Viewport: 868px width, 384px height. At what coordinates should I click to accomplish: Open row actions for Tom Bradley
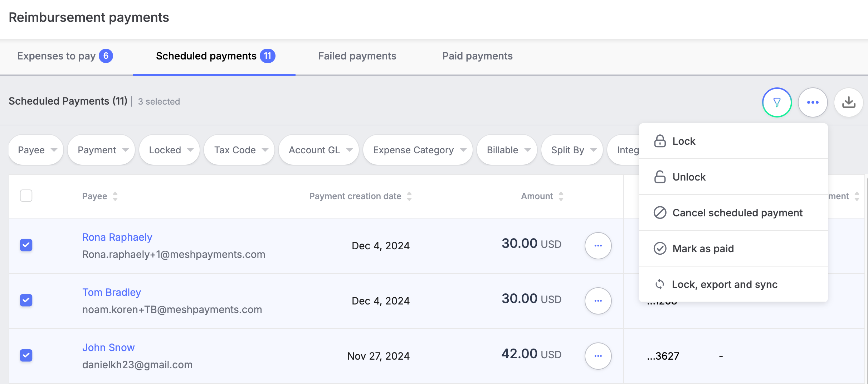[x=598, y=301]
